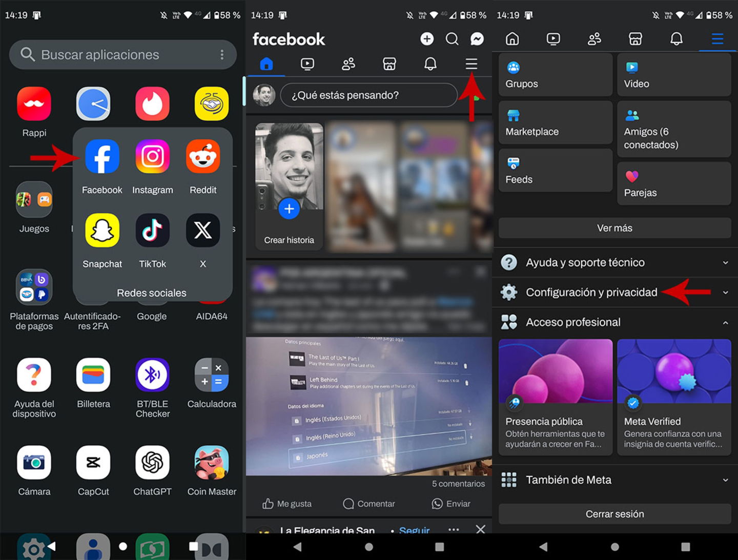Select the Home tab in Facebook feed
This screenshot has height=560, width=738.
tap(266, 64)
